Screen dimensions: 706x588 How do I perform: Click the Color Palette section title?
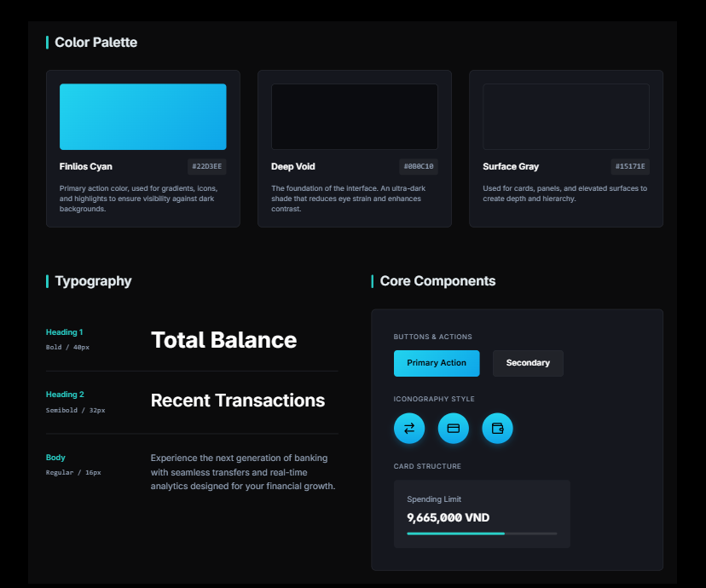pyautogui.click(x=95, y=43)
